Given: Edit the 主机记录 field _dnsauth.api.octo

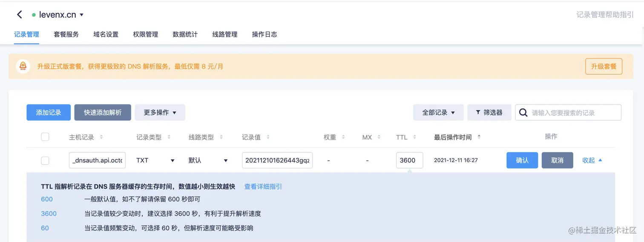Looking at the screenshot, I should [98, 160].
